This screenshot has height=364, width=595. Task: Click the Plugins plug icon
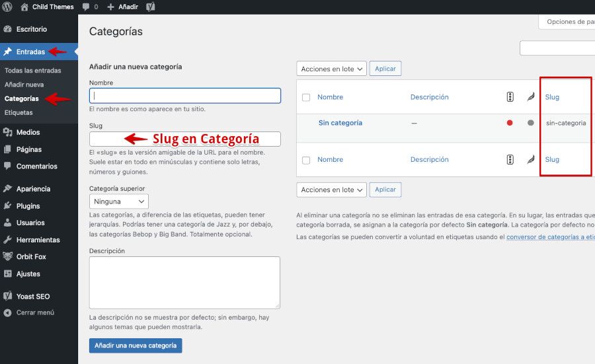[7, 205]
